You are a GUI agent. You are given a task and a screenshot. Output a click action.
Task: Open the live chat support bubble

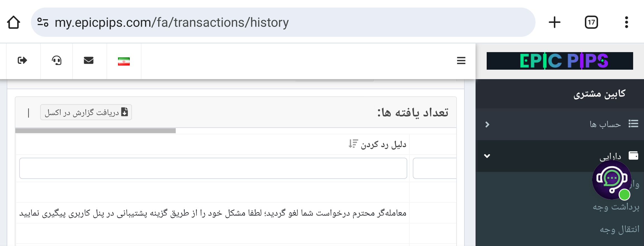[x=612, y=180]
